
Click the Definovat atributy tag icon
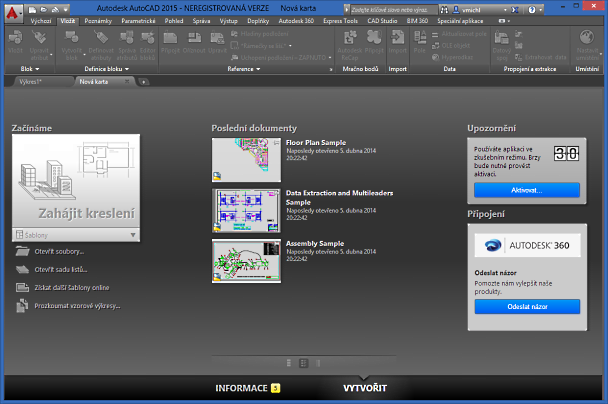[101, 38]
